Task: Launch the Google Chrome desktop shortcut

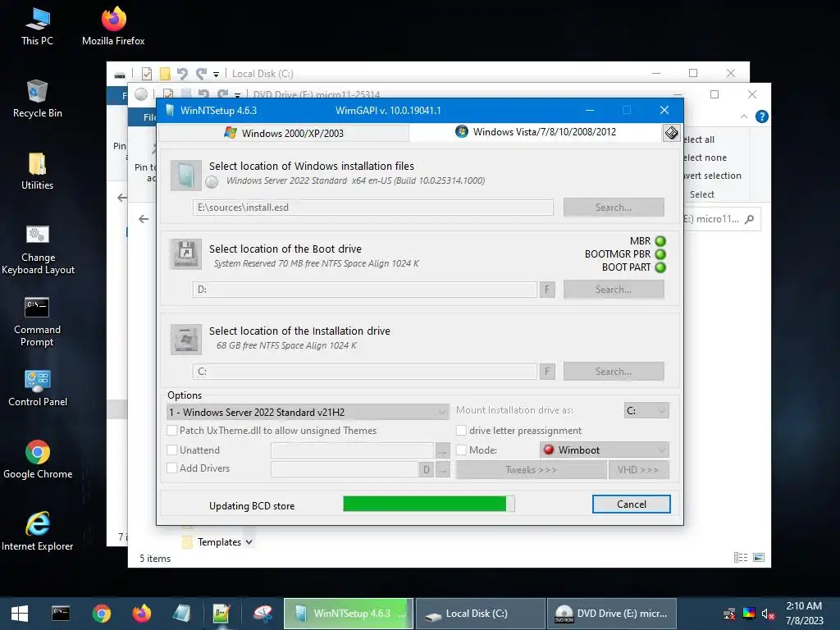Action: click(x=38, y=459)
